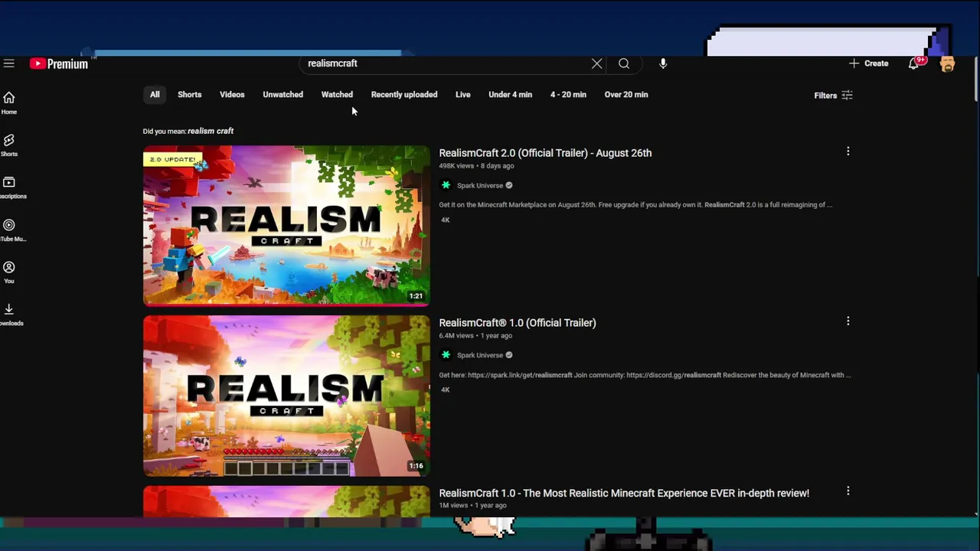Open the RealismCraft 1.0 trailer thumbnail
This screenshot has width=980, height=551.
click(x=286, y=396)
